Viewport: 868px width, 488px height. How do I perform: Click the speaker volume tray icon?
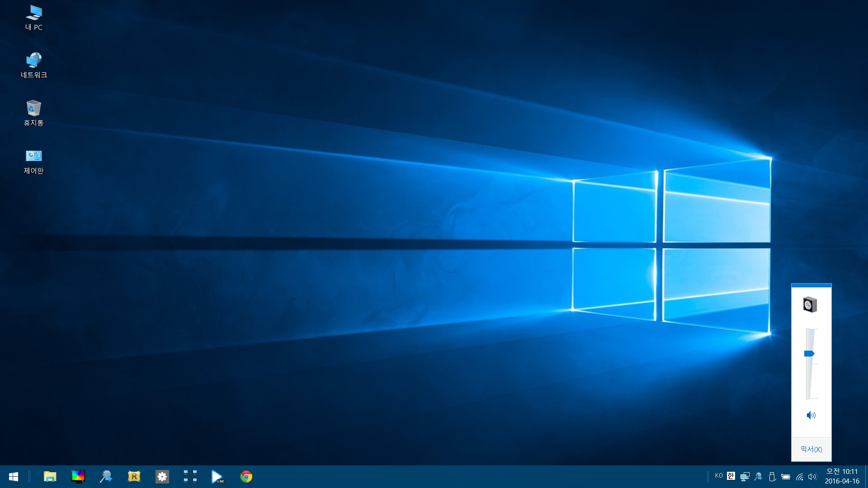pyautogui.click(x=812, y=477)
